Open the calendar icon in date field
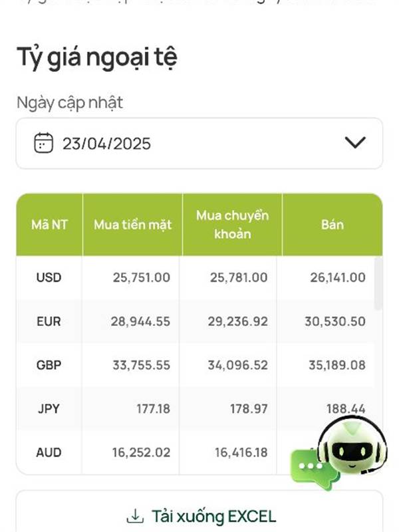 coord(43,143)
